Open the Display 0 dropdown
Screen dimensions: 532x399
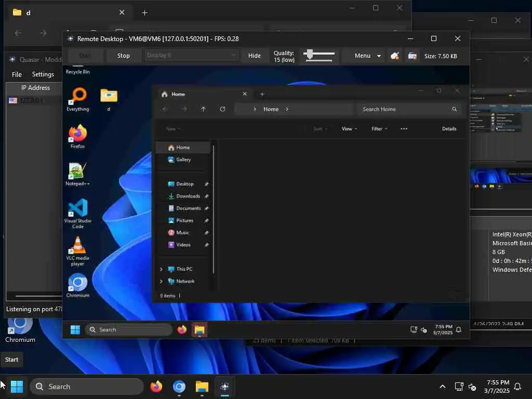click(192, 55)
